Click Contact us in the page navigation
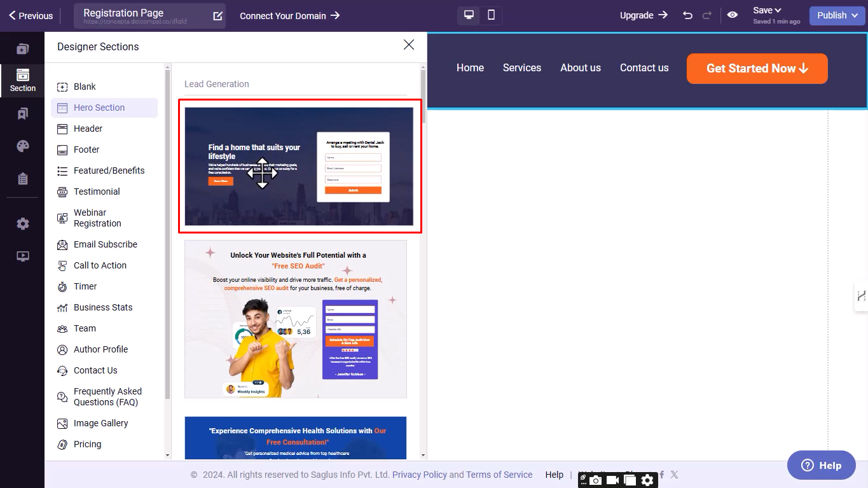Viewport: 868px width, 488px height. pos(644,68)
